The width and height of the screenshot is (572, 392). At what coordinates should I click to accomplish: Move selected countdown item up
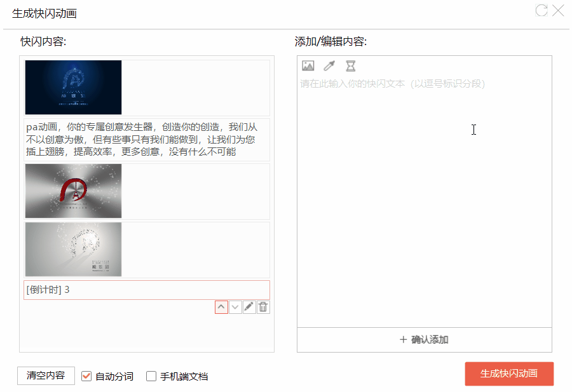point(221,307)
